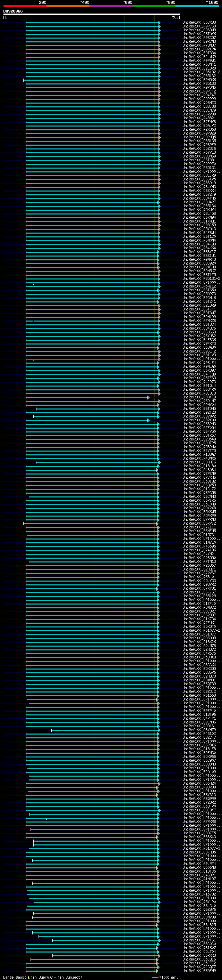Select the UniRef100_A5DHX8 hit label

coord(199,657)
